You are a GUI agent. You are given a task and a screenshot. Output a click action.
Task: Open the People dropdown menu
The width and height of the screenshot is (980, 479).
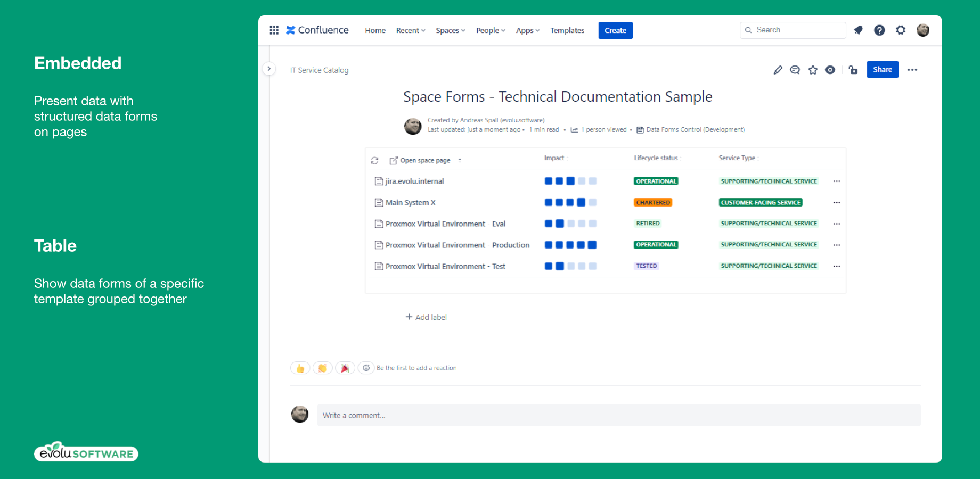(x=491, y=30)
